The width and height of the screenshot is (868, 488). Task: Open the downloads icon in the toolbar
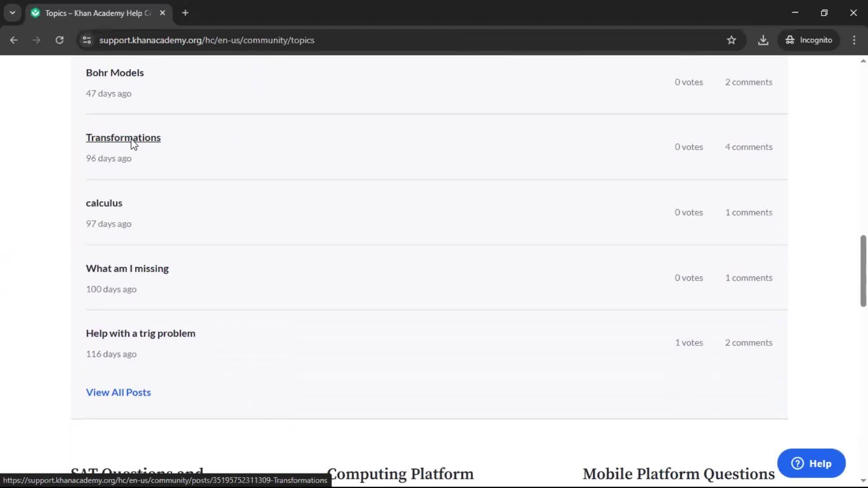point(763,40)
